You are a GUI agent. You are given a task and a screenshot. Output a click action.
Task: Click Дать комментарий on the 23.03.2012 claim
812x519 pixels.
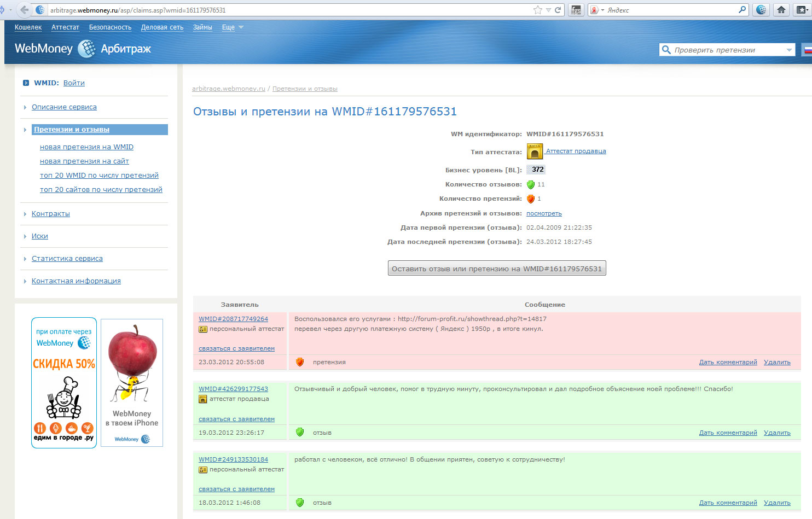(728, 362)
